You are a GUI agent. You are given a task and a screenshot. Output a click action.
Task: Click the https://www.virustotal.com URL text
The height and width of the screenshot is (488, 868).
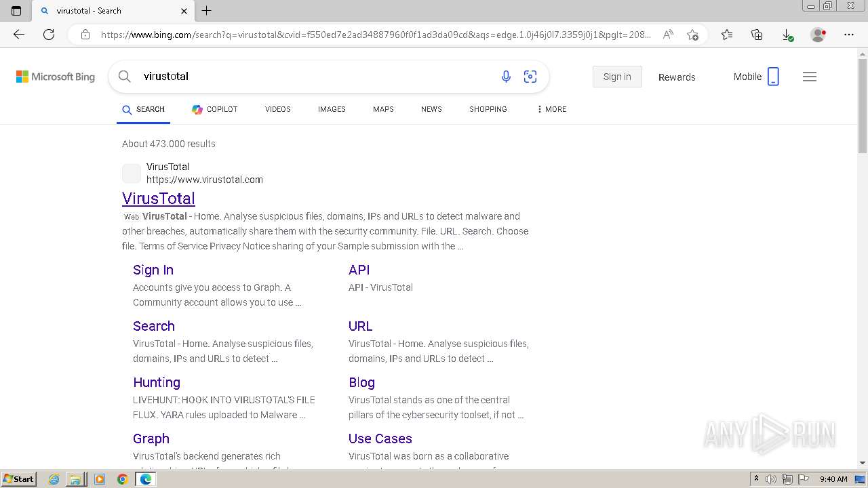point(205,180)
